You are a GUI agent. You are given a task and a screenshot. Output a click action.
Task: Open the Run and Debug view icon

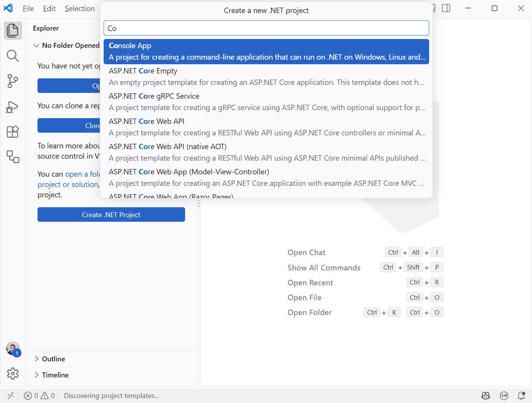coord(13,107)
